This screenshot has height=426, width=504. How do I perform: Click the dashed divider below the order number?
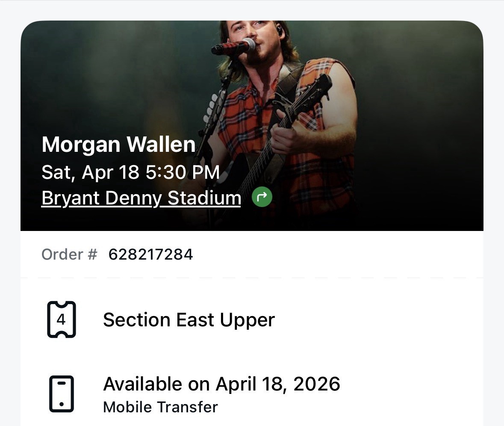pyautogui.click(x=252, y=278)
